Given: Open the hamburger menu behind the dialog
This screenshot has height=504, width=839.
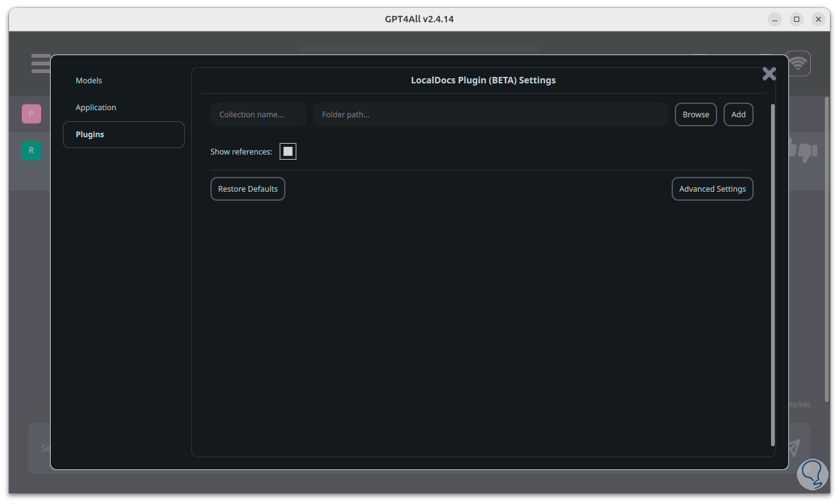Looking at the screenshot, I should (40, 63).
